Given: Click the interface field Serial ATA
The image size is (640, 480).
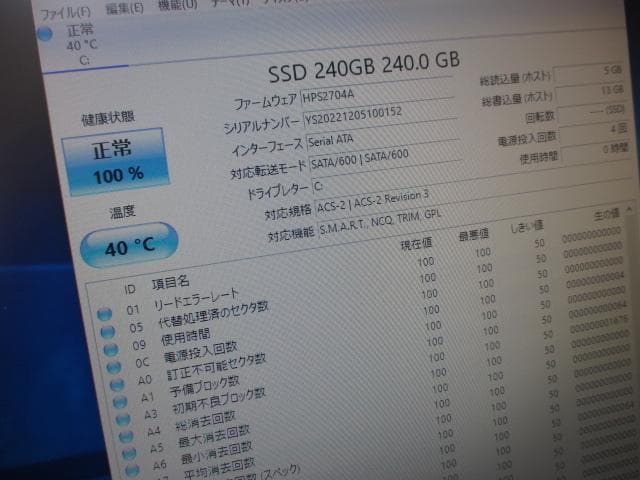Looking at the screenshot, I should [383, 135].
